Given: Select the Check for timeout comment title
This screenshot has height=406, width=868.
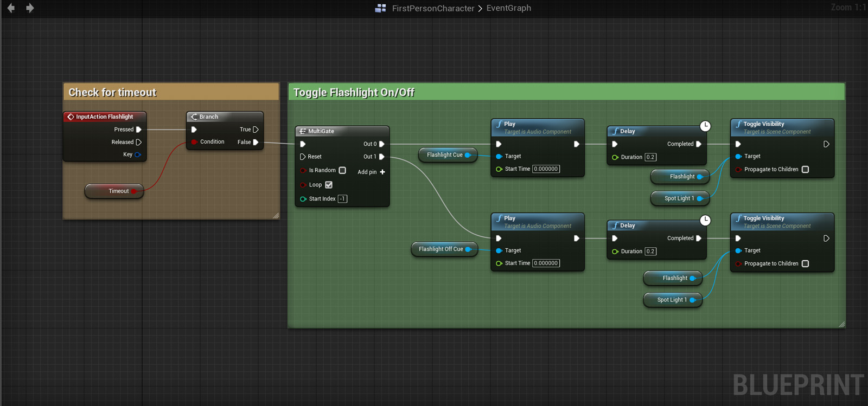Looking at the screenshot, I should 112,93.
